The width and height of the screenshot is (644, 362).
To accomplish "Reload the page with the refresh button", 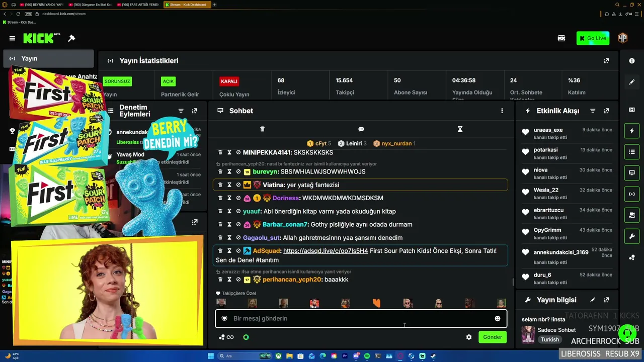I will (18, 14).
